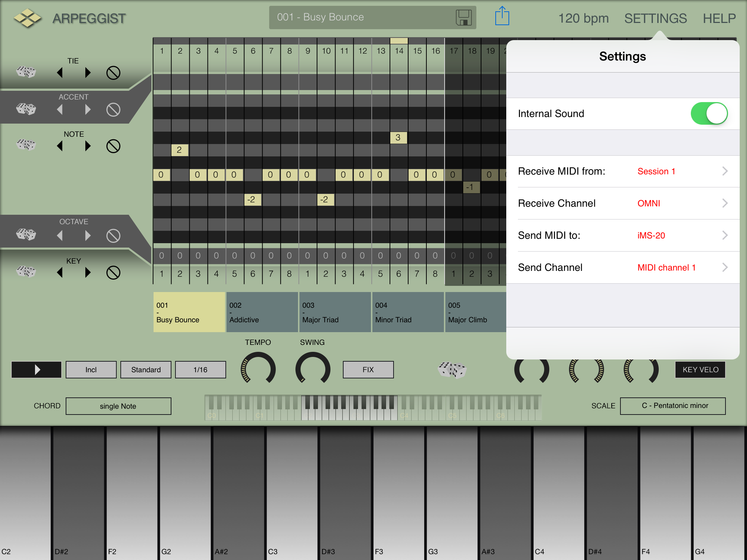This screenshot has height=560, width=747.
Task: Click the KEY row clear icon
Action: click(x=113, y=272)
